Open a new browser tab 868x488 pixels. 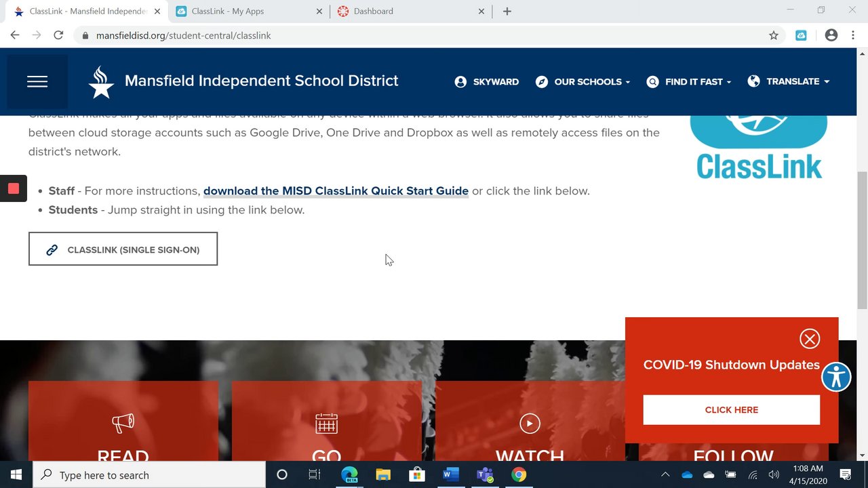pyautogui.click(x=507, y=12)
